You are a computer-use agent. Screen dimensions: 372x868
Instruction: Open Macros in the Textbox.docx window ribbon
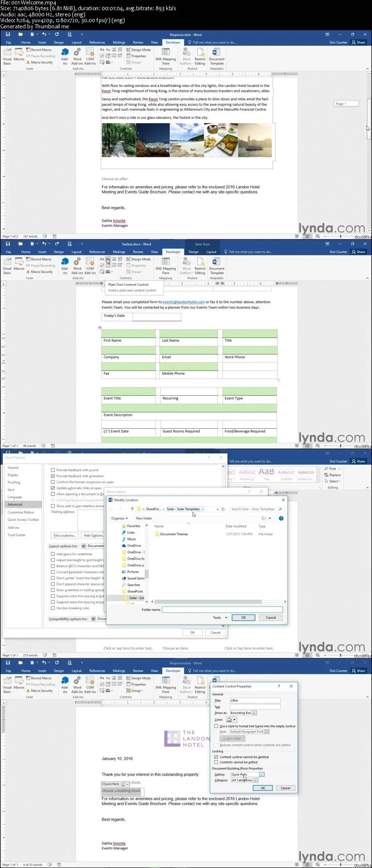click(x=19, y=265)
